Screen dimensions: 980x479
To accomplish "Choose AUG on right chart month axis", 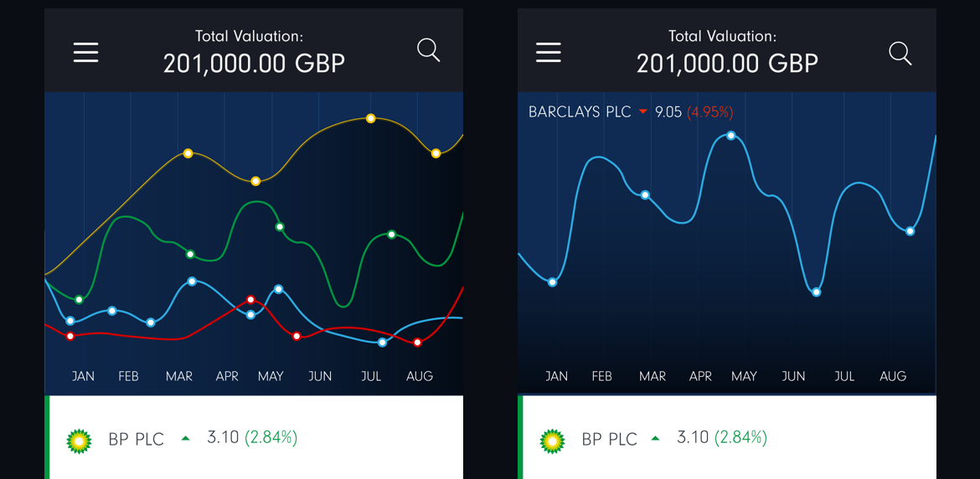I will point(893,377).
